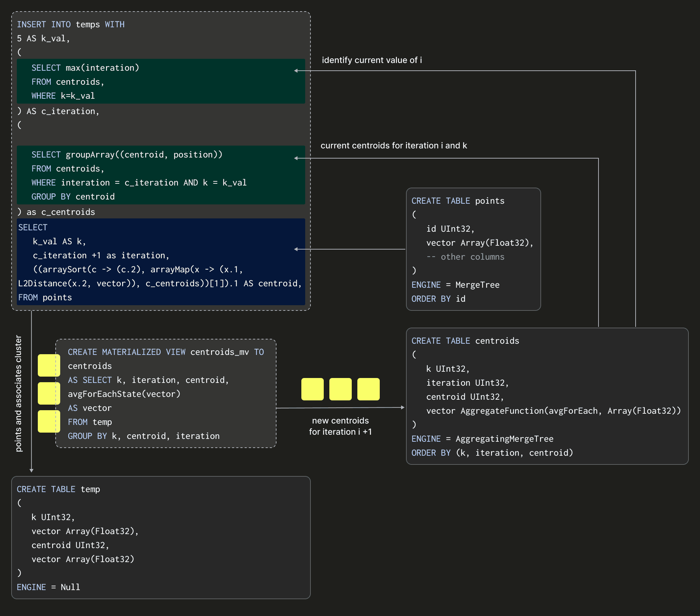Click the blue L2Distance SELECT block
The width and height of the screenshot is (700, 616).
click(161, 262)
